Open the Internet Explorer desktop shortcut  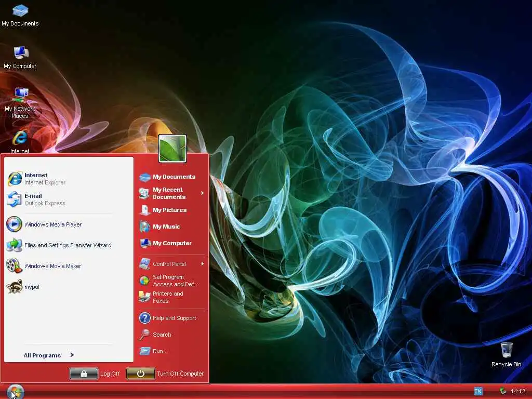click(x=20, y=142)
